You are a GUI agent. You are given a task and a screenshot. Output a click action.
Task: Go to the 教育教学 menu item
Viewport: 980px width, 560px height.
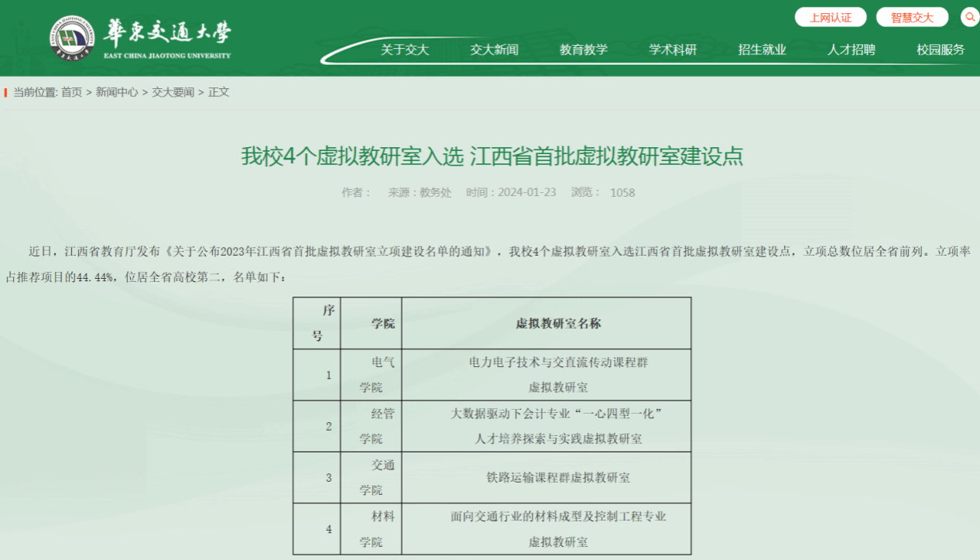click(584, 50)
